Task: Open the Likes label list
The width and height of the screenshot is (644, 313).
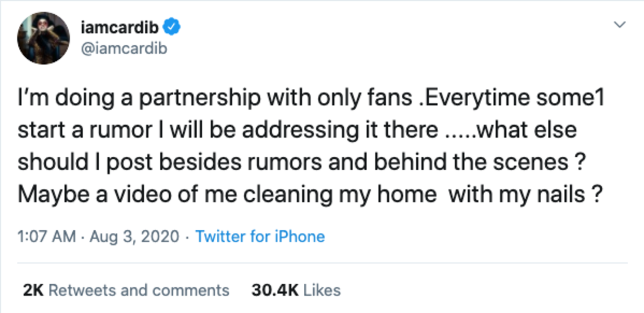Action: click(x=322, y=290)
